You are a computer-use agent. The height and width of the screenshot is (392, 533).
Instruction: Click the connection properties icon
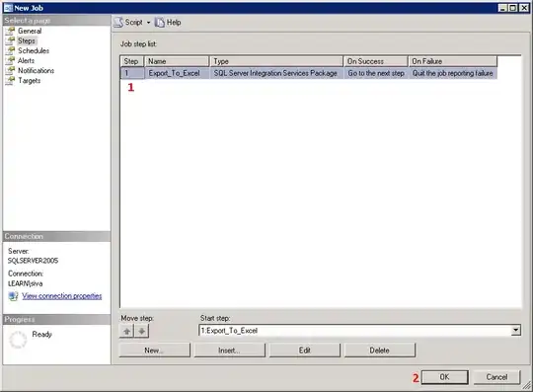tap(13, 296)
